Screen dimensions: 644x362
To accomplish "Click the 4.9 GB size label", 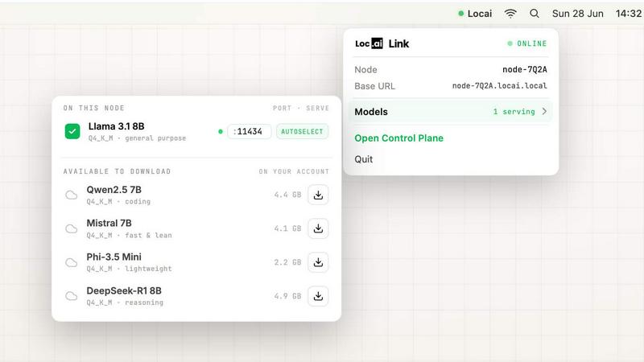I will click(x=287, y=296).
